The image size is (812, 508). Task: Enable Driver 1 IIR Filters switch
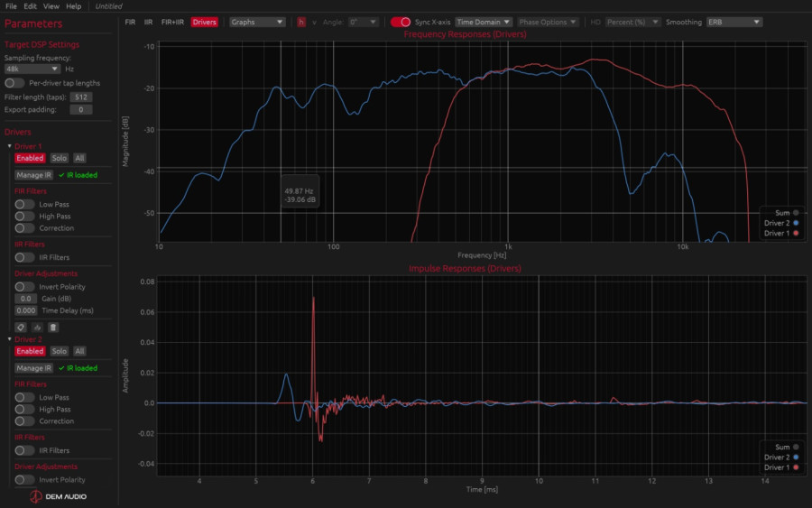pos(24,257)
